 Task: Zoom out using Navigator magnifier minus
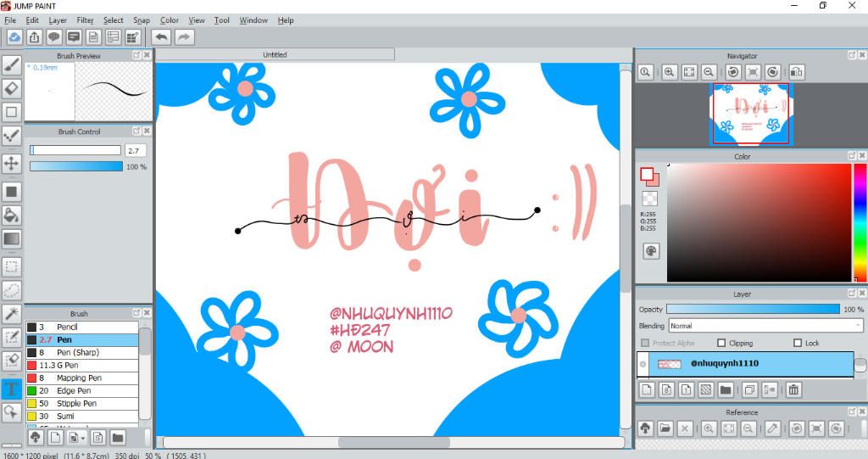(x=709, y=72)
